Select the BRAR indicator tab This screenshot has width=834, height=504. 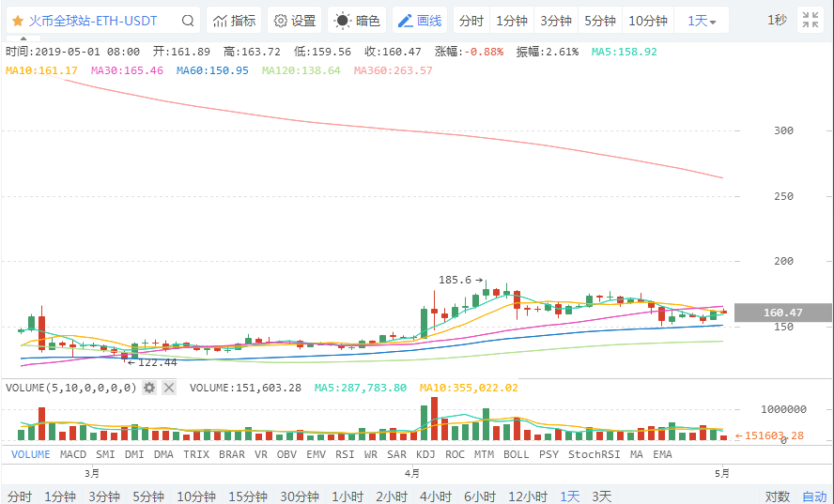click(232, 454)
